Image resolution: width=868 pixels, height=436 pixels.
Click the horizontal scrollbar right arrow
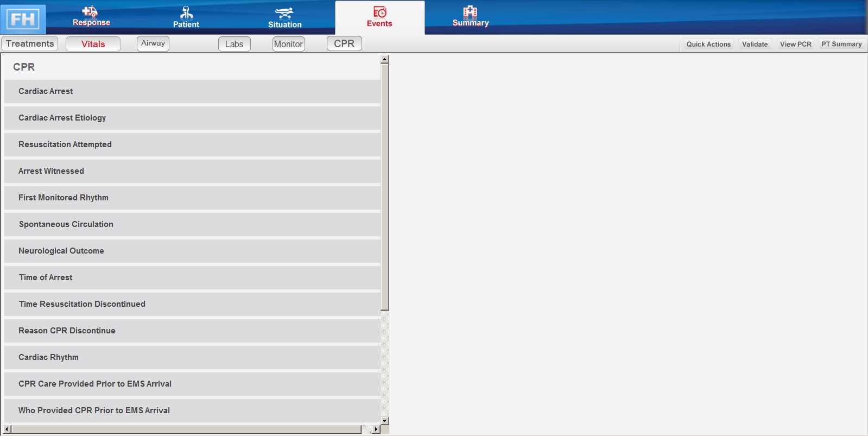click(x=376, y=429)
